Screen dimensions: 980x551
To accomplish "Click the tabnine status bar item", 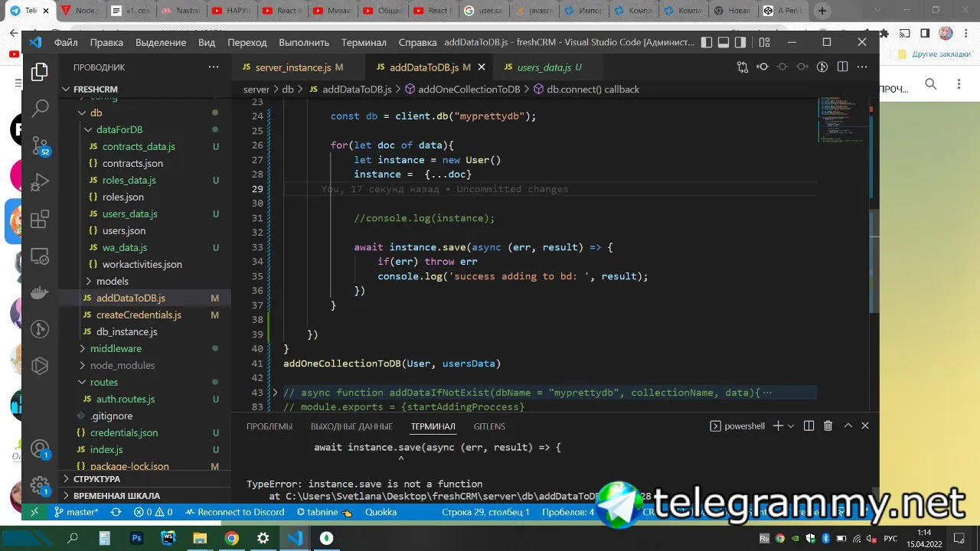I will click(x=323, y=512).
